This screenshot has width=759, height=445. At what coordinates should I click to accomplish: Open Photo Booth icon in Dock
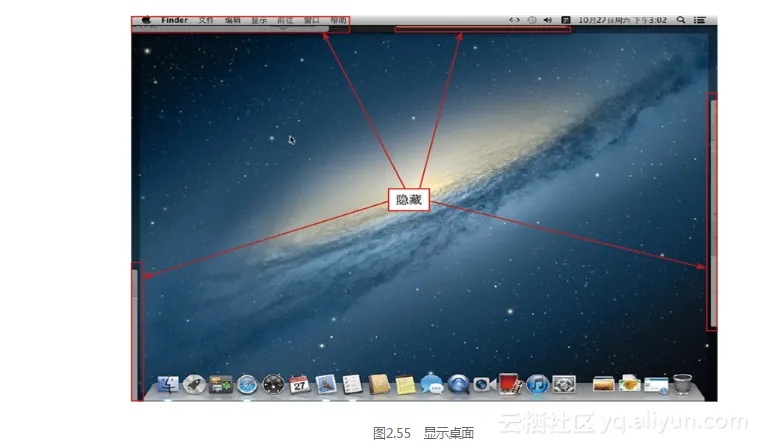point(510,384)
